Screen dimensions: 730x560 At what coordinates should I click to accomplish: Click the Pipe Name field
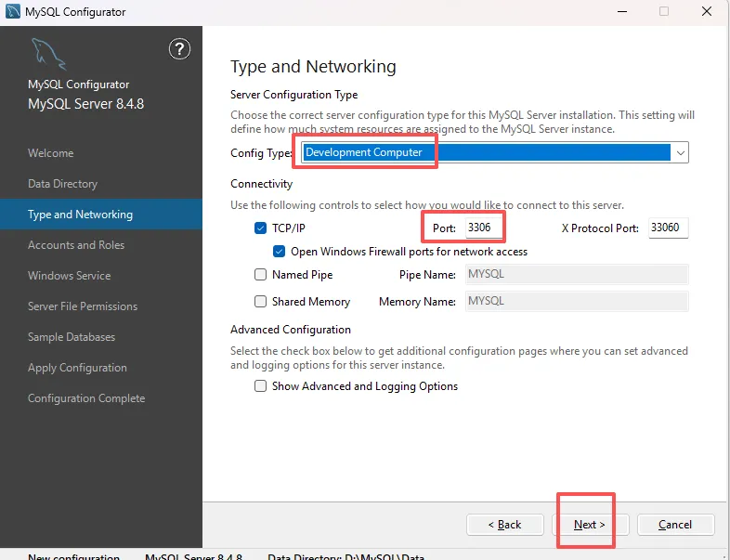(x=577, y=274)
